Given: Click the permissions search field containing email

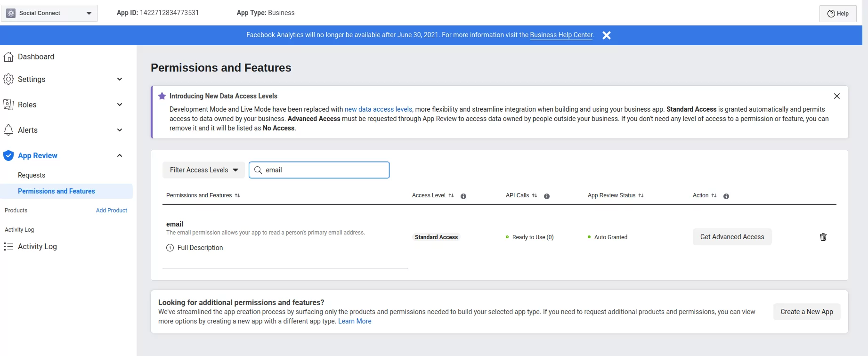Looking at the screenshot, I should (x=325, y=170).
